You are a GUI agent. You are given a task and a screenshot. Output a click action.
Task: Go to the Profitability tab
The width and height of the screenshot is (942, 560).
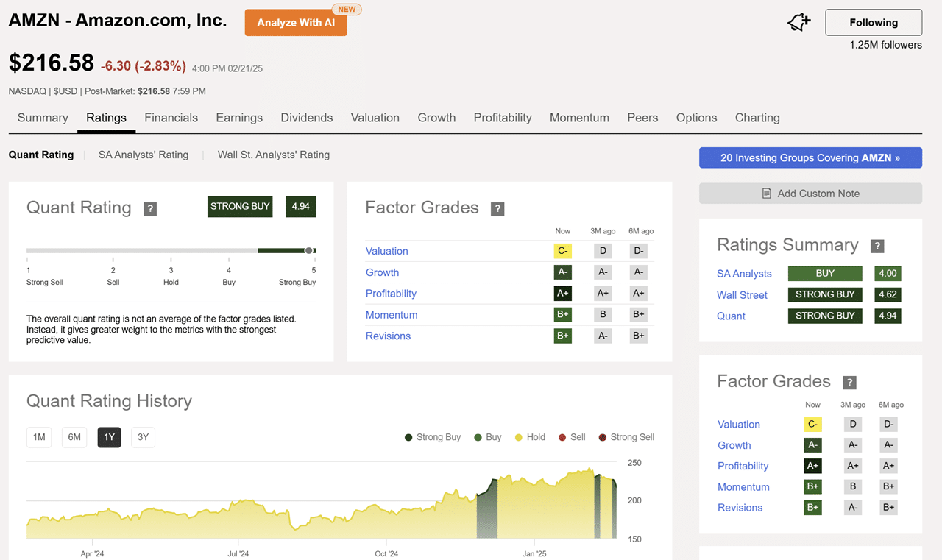(503, 118)
